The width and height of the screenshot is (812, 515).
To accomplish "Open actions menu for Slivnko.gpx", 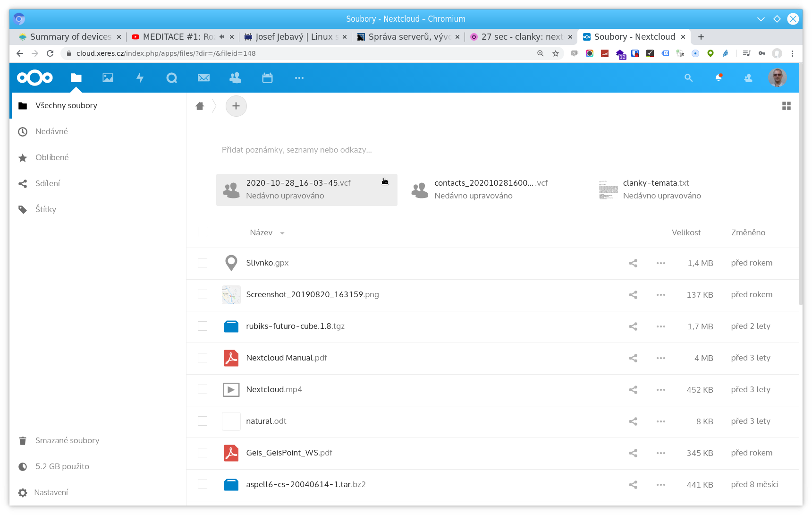I will 661,263.
